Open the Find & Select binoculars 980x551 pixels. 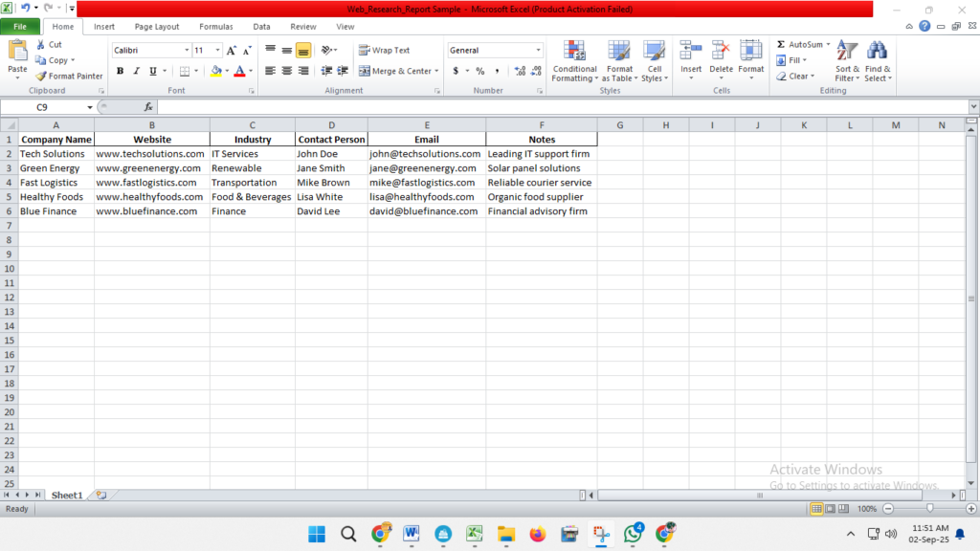coord(877,61)
